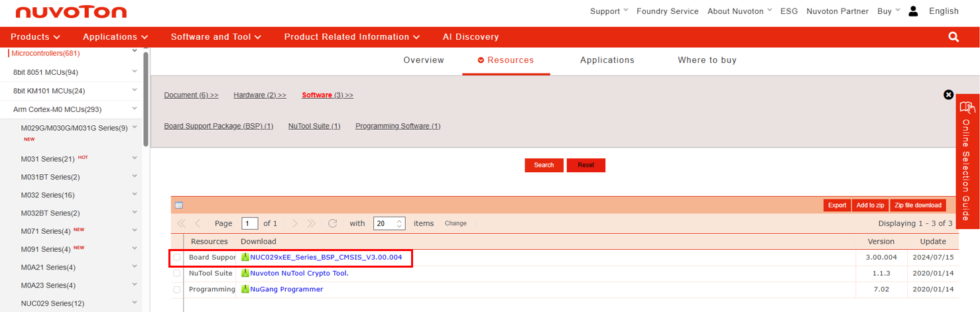Viewport: 980px width, 312px height.
Task: Click the left sidebar scrollbar
Action: coord(145,99)
